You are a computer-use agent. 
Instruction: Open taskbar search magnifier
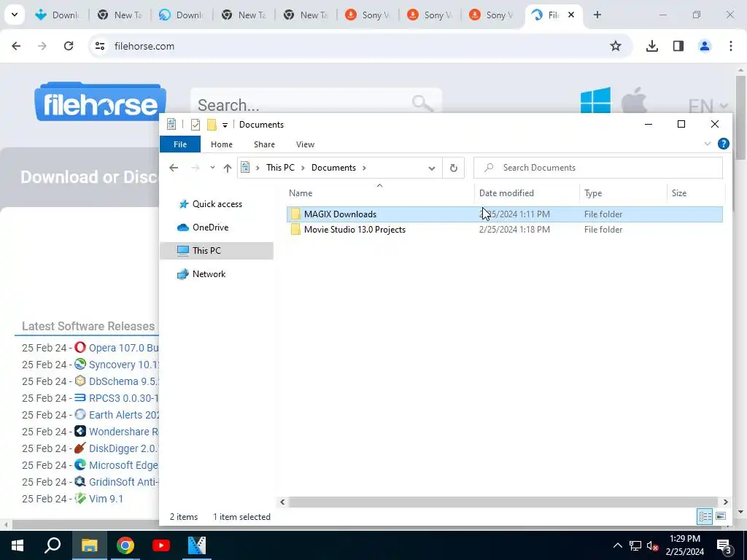[x=53, y=545]
